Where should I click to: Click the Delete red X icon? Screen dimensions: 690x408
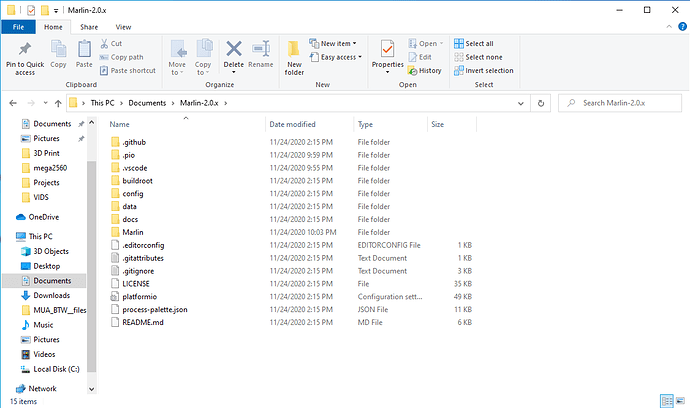coord(234,48)
